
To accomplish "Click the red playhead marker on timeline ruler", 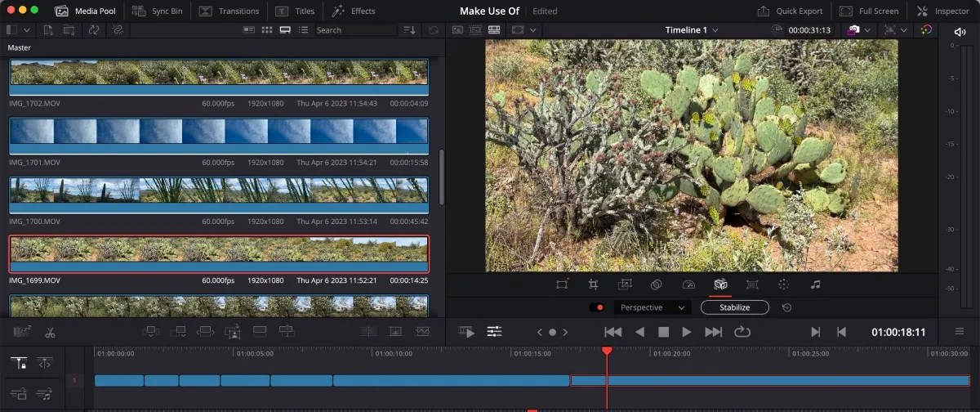I will click(607, 351).
